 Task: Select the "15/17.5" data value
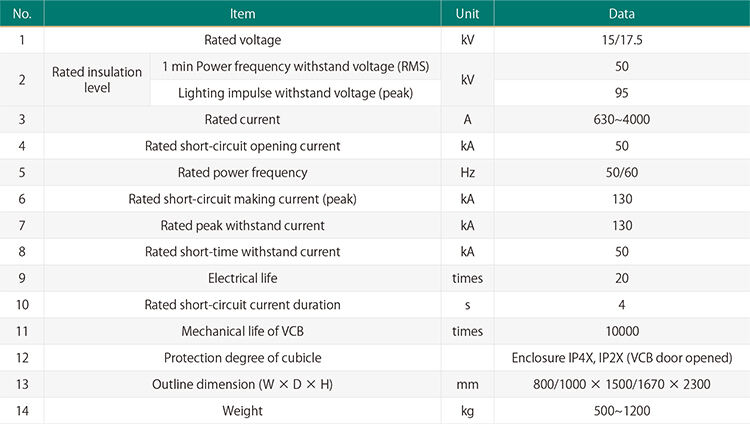pyautogui.click(x=621, y=40)
